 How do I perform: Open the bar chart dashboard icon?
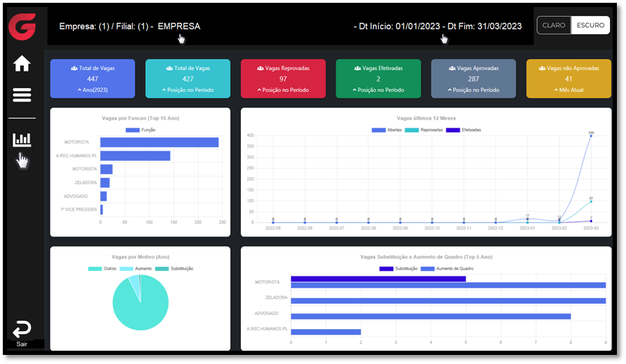22,140
